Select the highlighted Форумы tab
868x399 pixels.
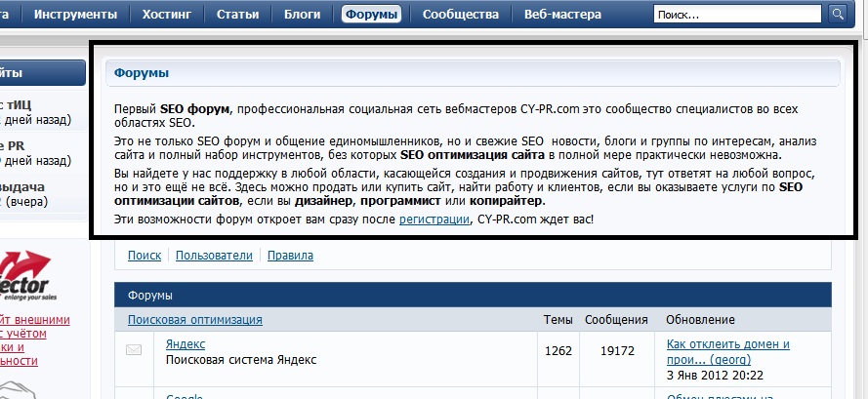(371, 15)
